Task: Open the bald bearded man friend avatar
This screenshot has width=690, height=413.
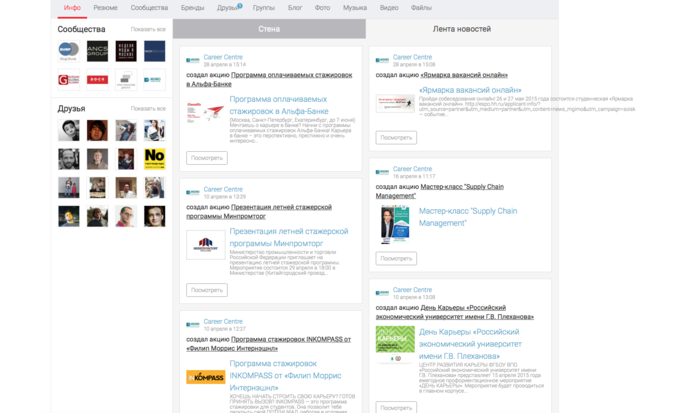Action: [x=69, y=159]
